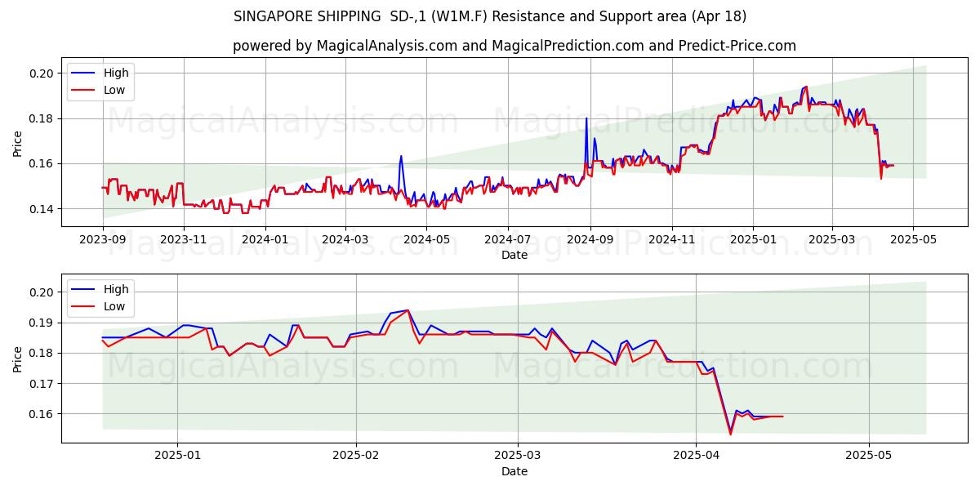Image resolution: width=980 pixels, height=490 pixels.
Task: Click the '2024-01' x-axis label
Action: pos(265,239)
